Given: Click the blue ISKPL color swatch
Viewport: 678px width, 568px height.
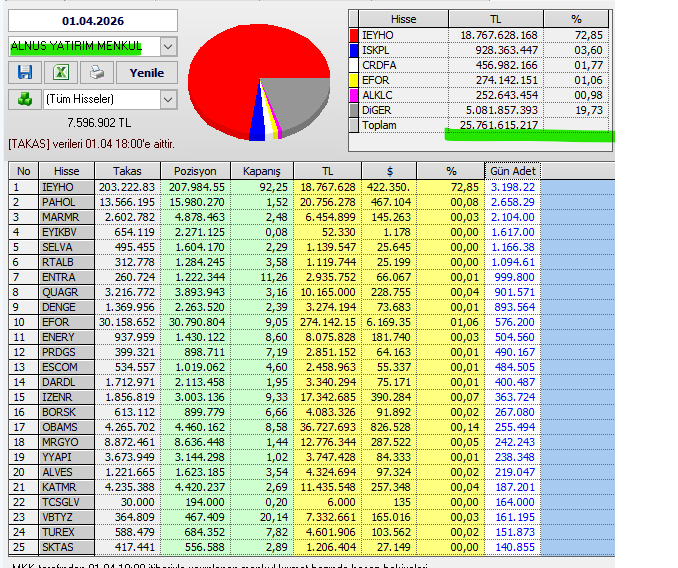Looking at the screenshot, I should click(x=354, y=50).
